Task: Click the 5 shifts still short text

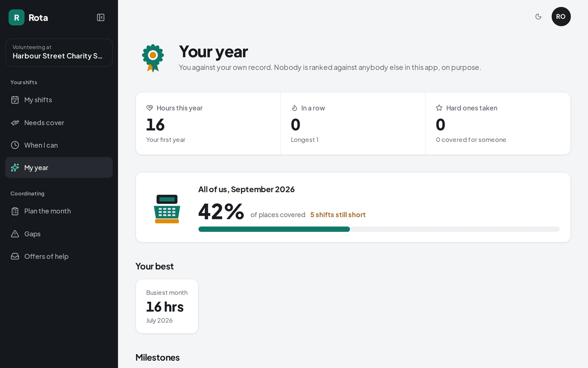Action: coord(338,215)
